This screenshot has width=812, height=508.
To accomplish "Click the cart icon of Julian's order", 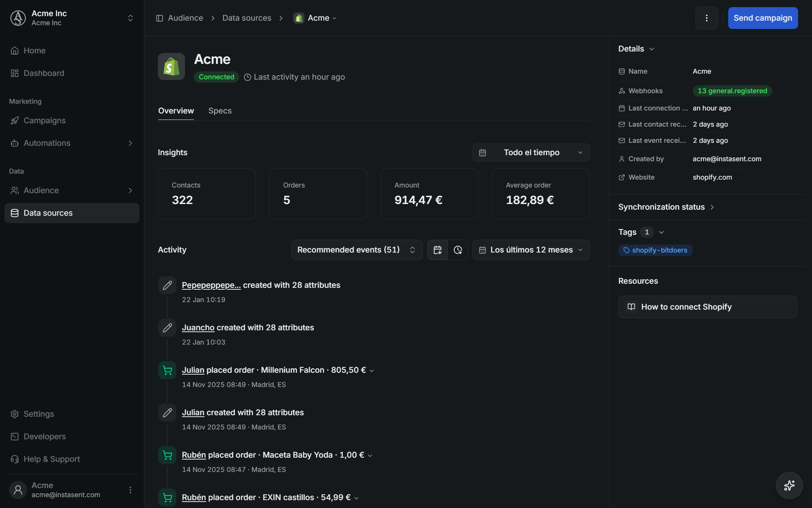I will pos(167,370).
